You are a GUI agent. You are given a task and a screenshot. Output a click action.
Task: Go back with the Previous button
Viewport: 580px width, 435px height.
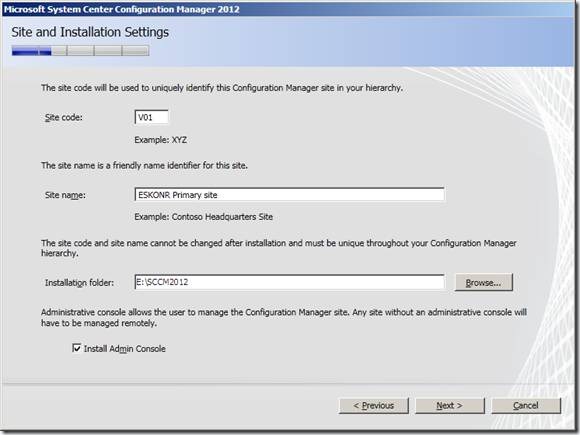coord(374,406)
